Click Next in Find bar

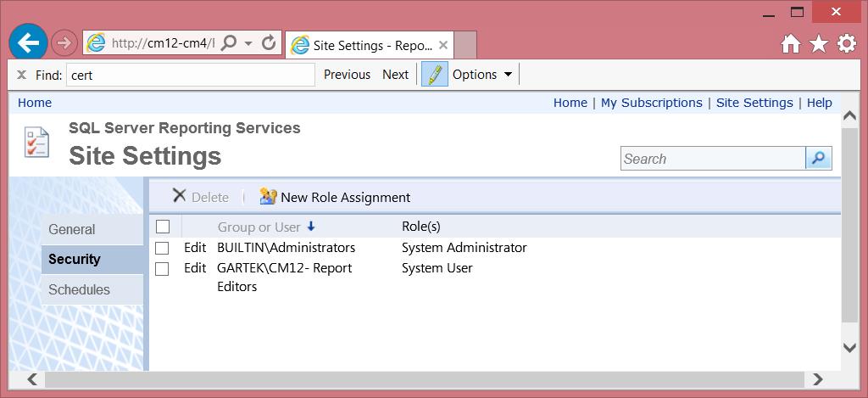point(395,75)
